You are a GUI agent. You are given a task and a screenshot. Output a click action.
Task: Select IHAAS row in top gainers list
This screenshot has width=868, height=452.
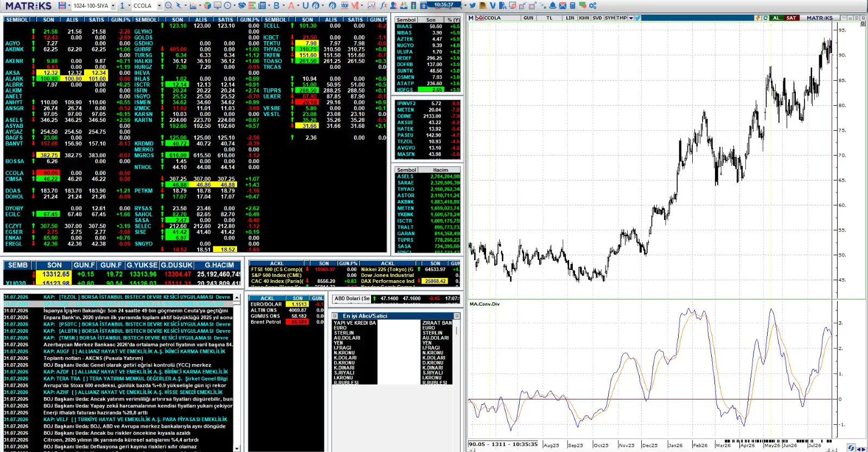click(x=427, y=27)
